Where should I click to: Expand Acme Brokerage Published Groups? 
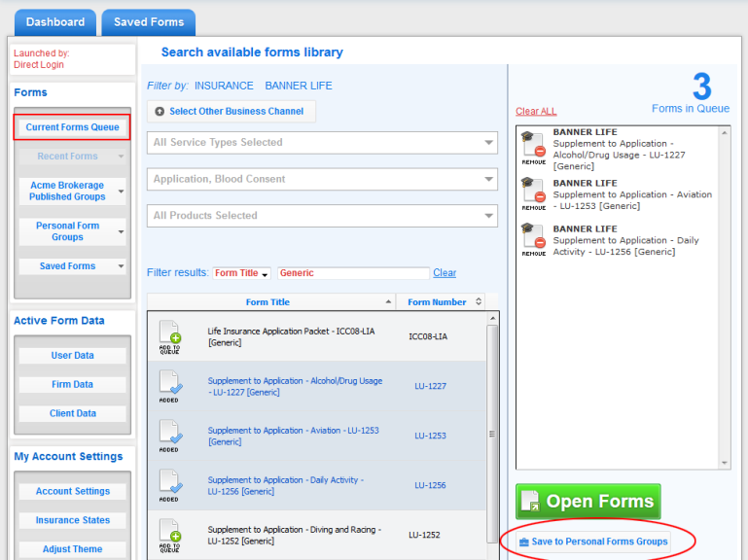72,191
